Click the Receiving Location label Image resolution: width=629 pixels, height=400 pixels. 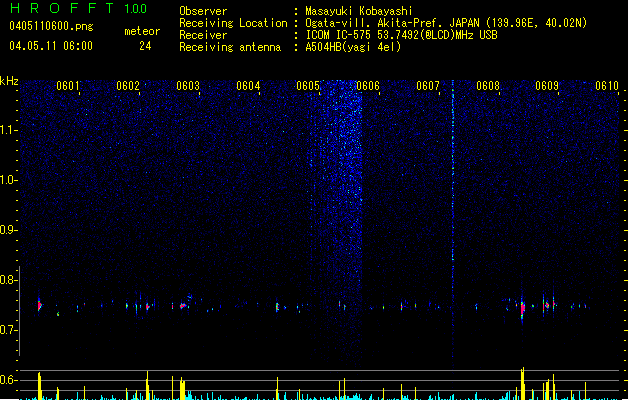(233, 23)
